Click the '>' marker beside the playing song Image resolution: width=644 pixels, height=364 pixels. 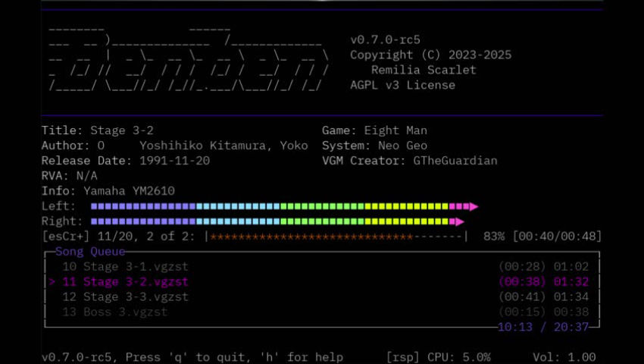[x=52, y=282]
